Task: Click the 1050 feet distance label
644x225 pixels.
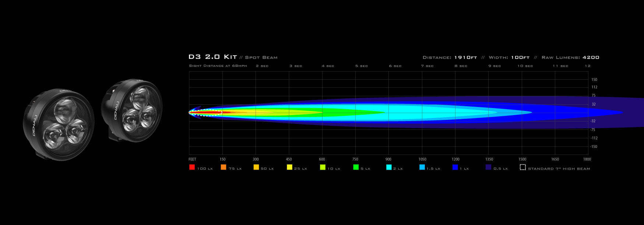Action: 422,159
